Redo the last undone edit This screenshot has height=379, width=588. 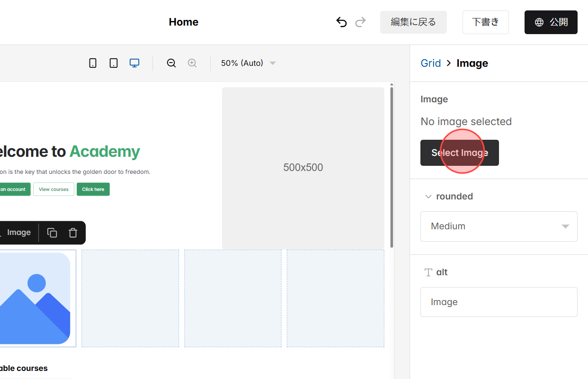pos(360,22)
